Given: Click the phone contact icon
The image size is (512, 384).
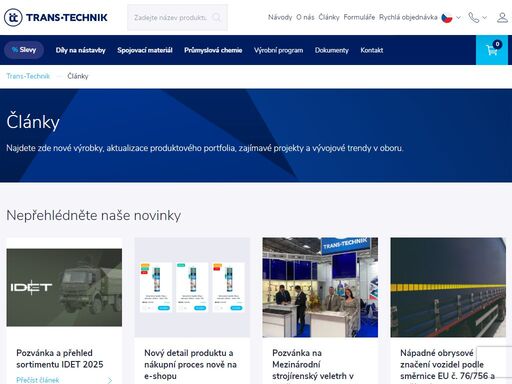Looking at the screenshot, I should (473, 17).
